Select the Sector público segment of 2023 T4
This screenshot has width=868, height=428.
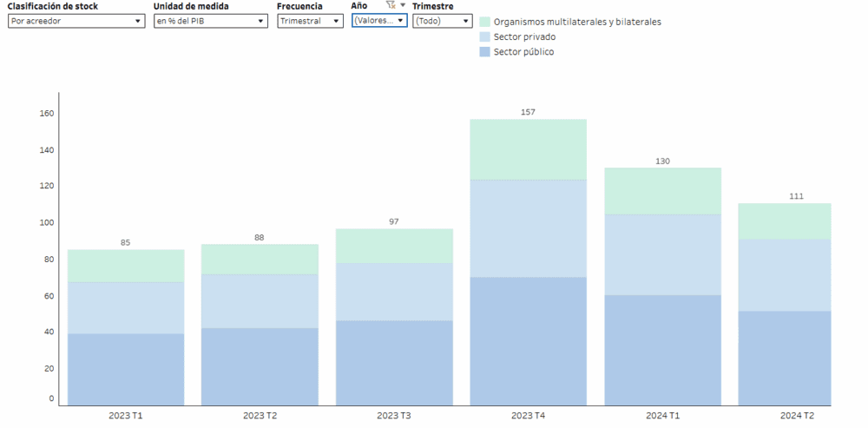(528, 340)
